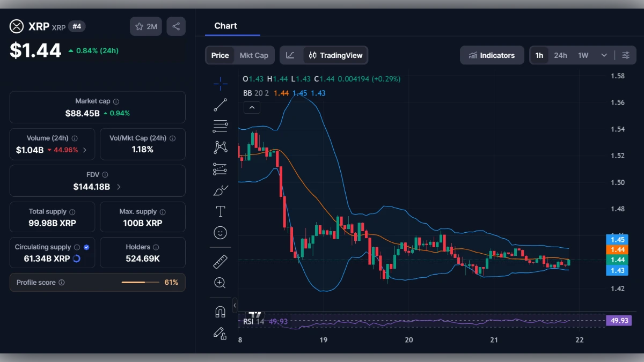This screenshot has width=644, height=362.
Task: Select the zoom-in magnifier tool
Action: [x=220, y=283]
